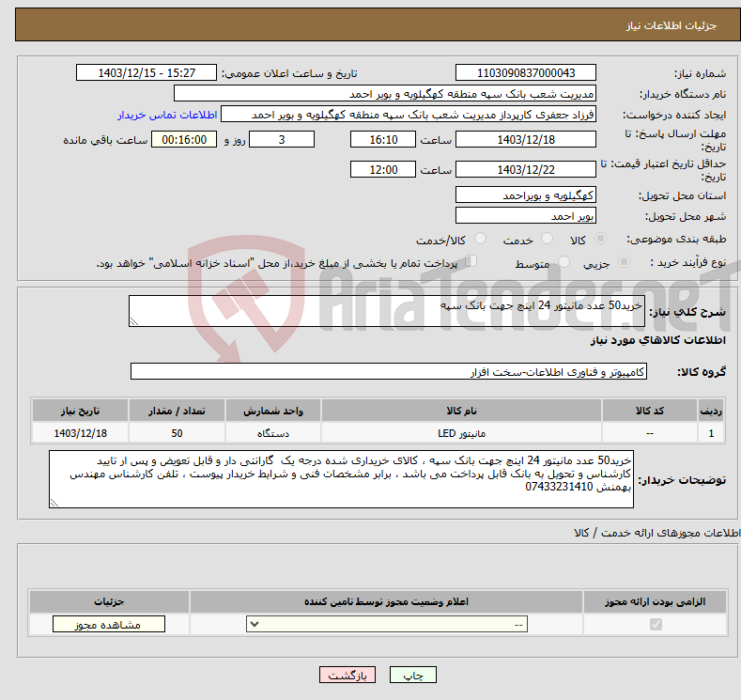Select the کالا radio button
This screenshot has width=741, height=700.
click(x=600, y=239)
